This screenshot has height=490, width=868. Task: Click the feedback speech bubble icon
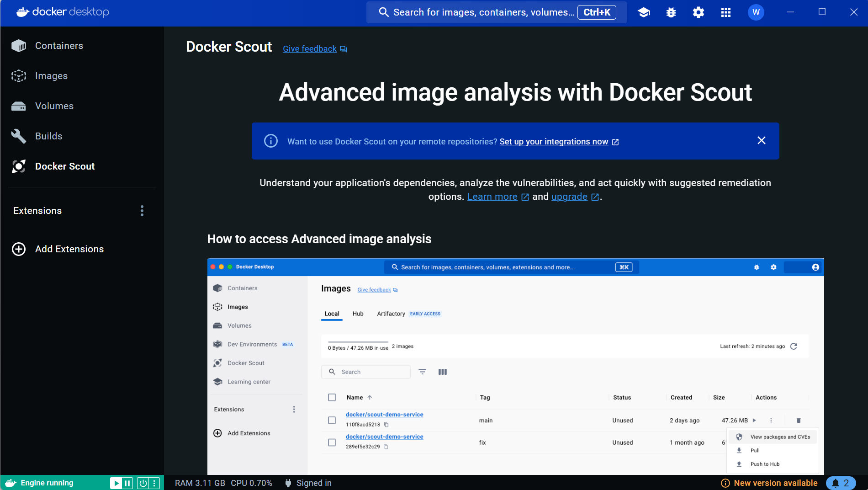coord(344,49)
